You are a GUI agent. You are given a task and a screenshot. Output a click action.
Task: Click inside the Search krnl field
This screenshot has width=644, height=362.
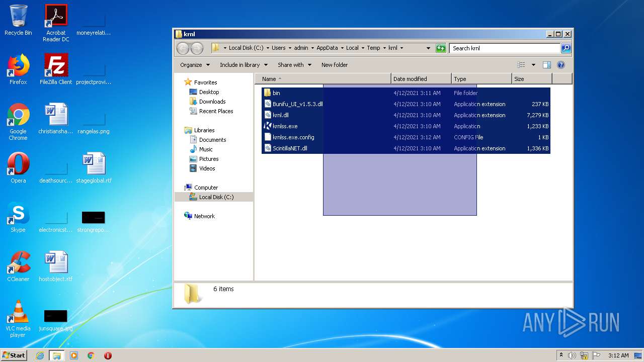504,48
